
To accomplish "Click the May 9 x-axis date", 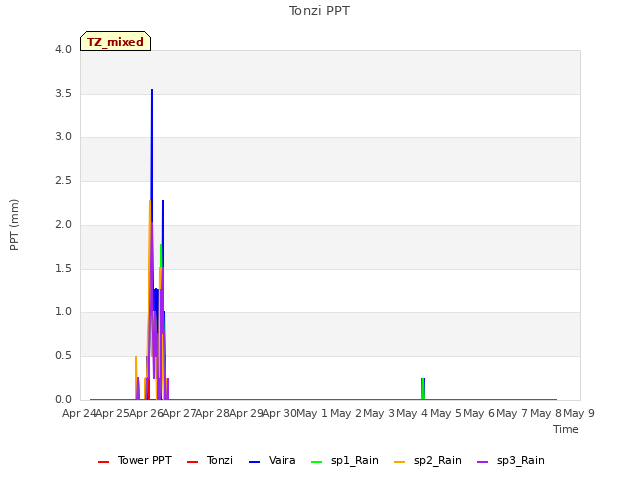I will (x=579, y=413).
